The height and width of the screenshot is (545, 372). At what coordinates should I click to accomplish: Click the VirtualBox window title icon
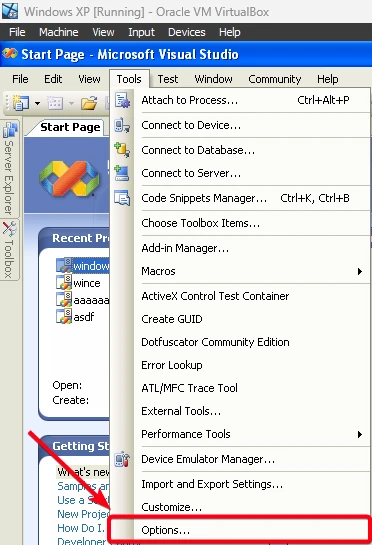(10, 11)
